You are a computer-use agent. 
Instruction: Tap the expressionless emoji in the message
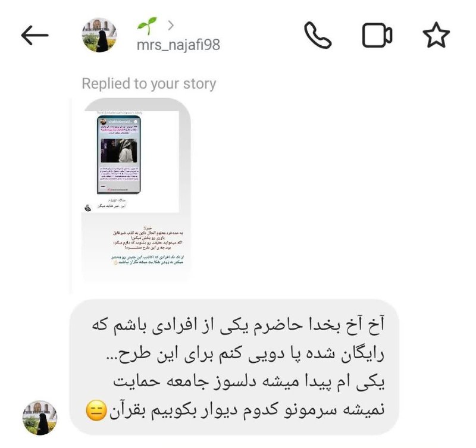pyautogui.click(x=96, y=410)
